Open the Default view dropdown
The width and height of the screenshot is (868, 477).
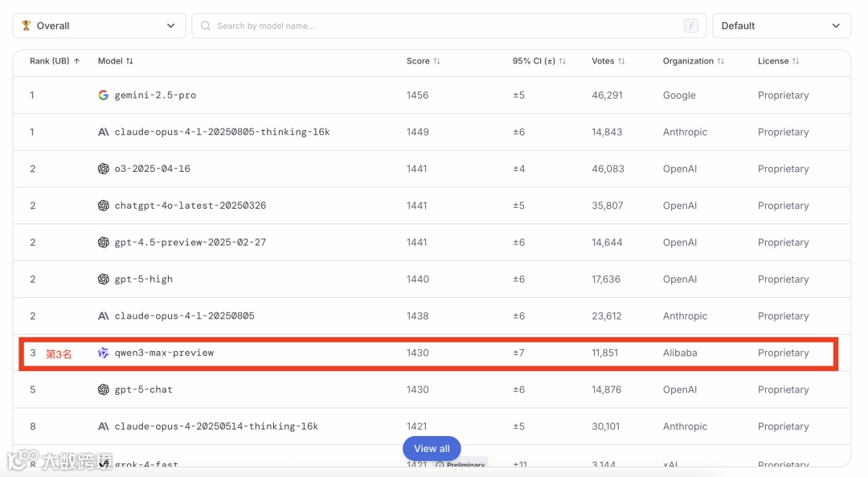781,26
